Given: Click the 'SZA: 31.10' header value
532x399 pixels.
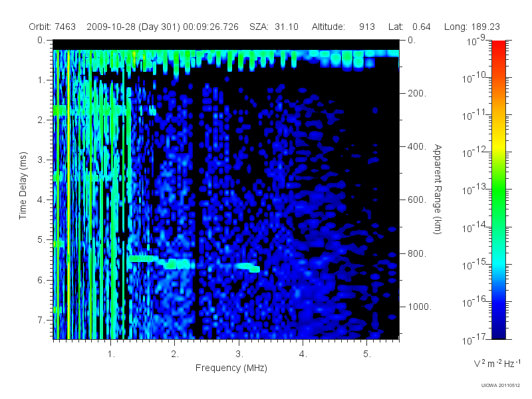Looking at the screenshot, I should coord(274,27).
